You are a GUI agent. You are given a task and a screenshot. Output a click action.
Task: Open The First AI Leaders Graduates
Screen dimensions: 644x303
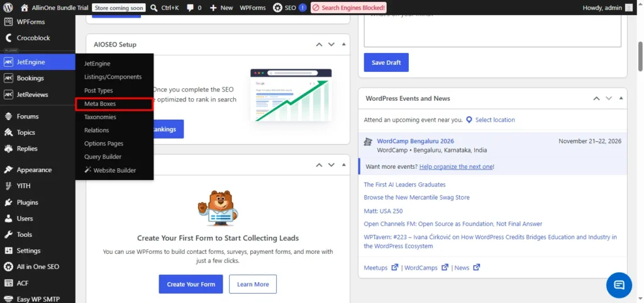404,185
